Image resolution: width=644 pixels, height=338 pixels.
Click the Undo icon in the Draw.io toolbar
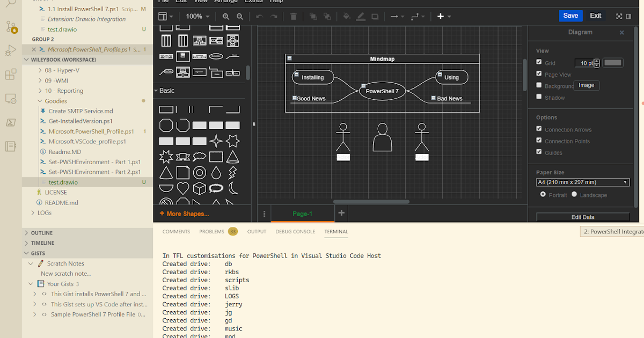(x=259, y=17)
